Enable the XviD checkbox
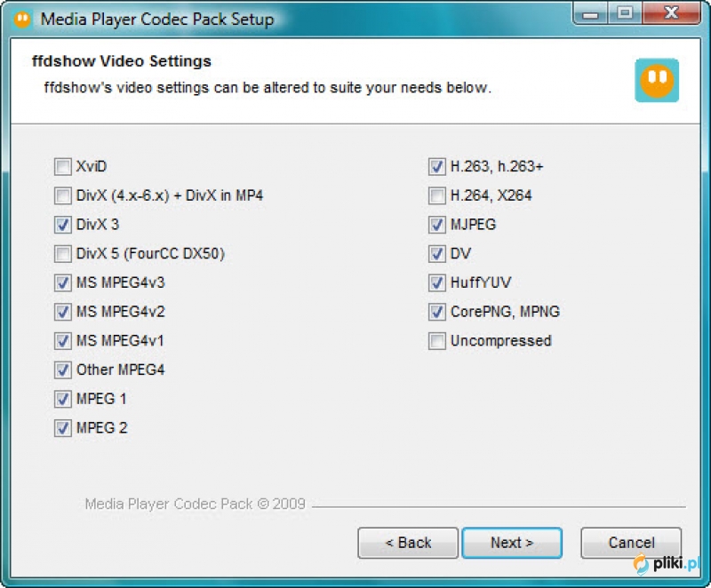Image resolution: width=711 pixels, height=588 pixels. pyautogui.click(x=62, y=166)
